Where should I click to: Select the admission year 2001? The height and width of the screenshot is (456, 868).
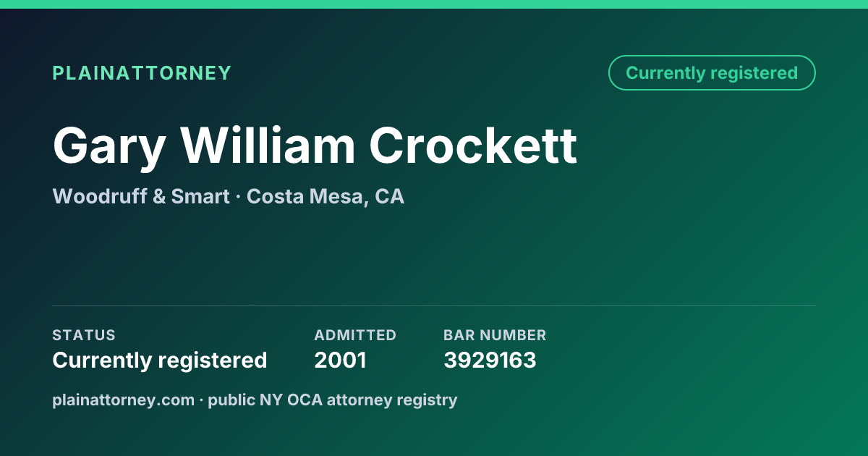(x=340, y=360)
